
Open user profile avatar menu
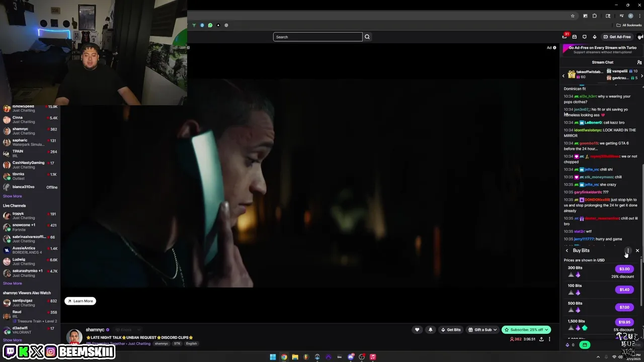(x=640, y=37)
